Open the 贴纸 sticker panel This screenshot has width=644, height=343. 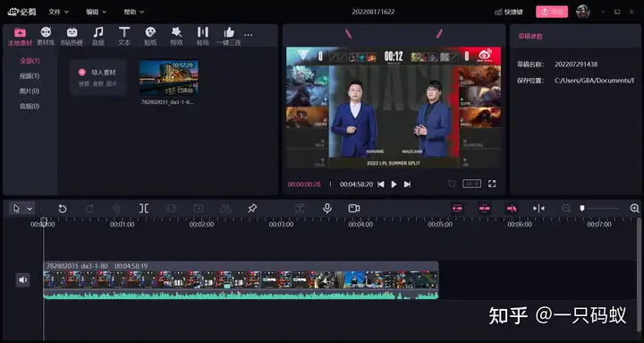pyautogui.click(x=150, y=36)
